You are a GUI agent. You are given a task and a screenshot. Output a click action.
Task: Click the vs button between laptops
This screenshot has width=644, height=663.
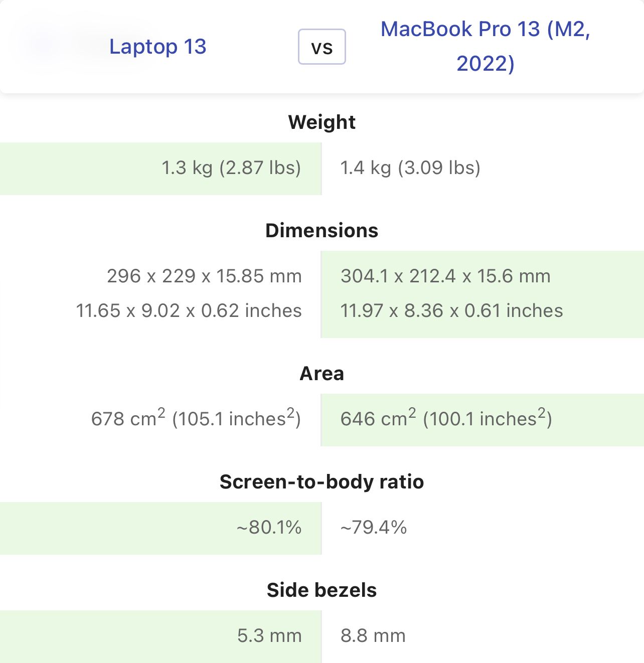tap(322, 47)
